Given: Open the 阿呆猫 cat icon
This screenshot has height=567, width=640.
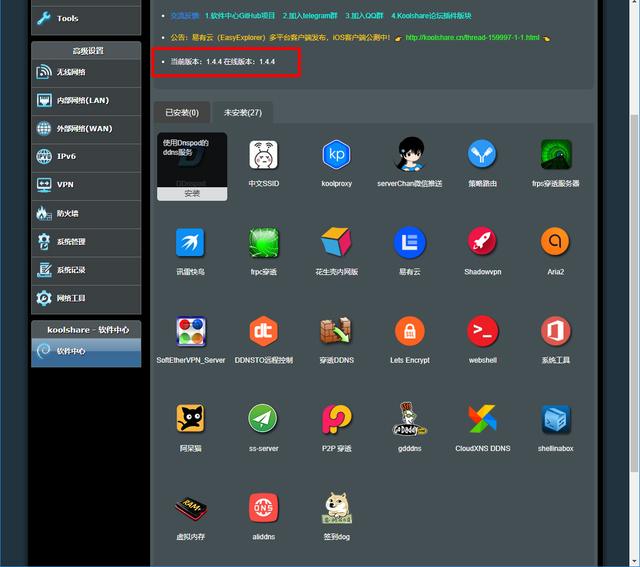Looking at the screenshot, I should pos(190,418).
